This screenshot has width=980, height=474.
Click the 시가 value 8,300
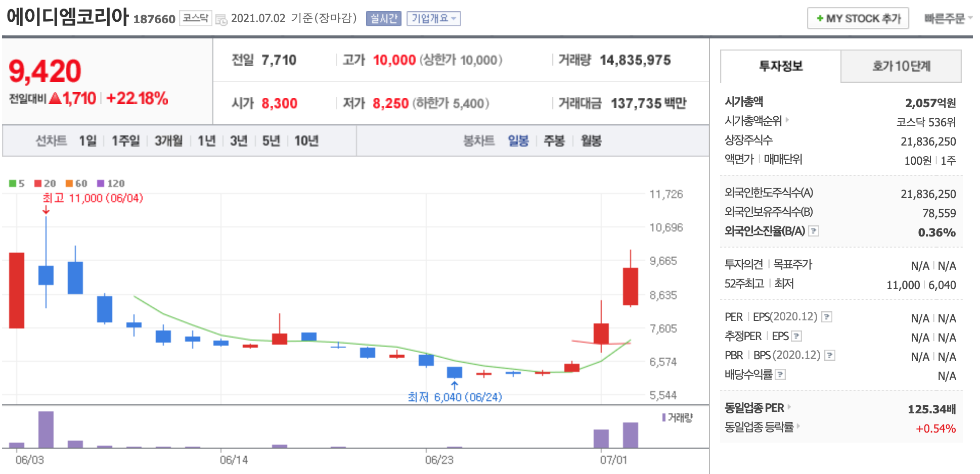(x=279, y=104)
